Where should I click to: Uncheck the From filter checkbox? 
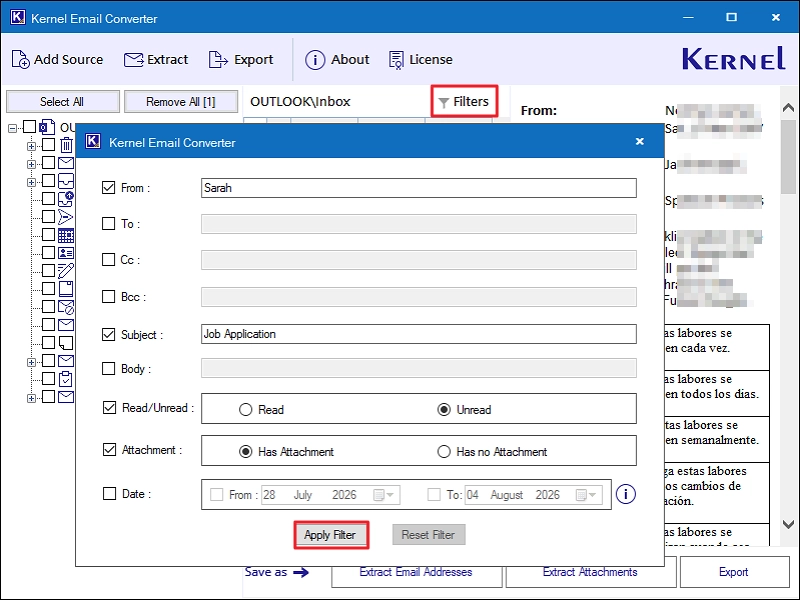coord(108,187)
